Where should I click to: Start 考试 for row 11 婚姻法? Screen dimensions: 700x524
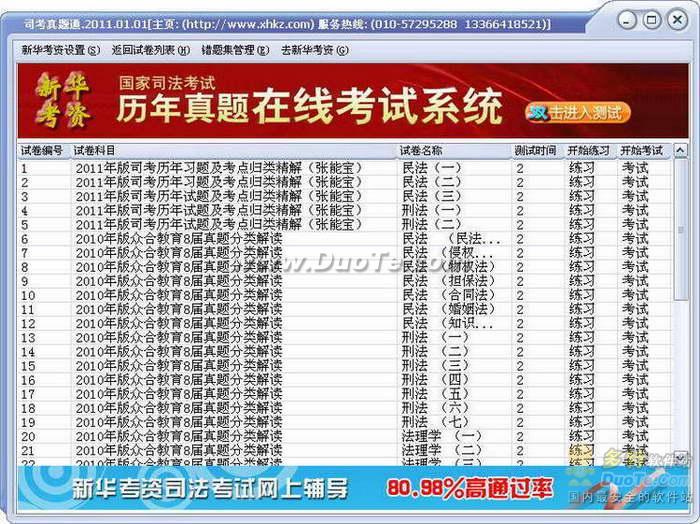(634, 309)
